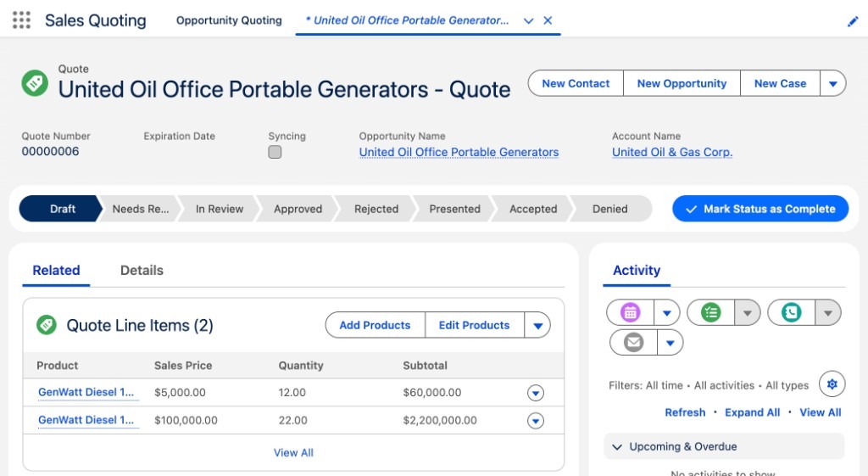This screenshot has width=868, height=476.
Task: Select the In Review status stage
Action: (x=220, y=209)
